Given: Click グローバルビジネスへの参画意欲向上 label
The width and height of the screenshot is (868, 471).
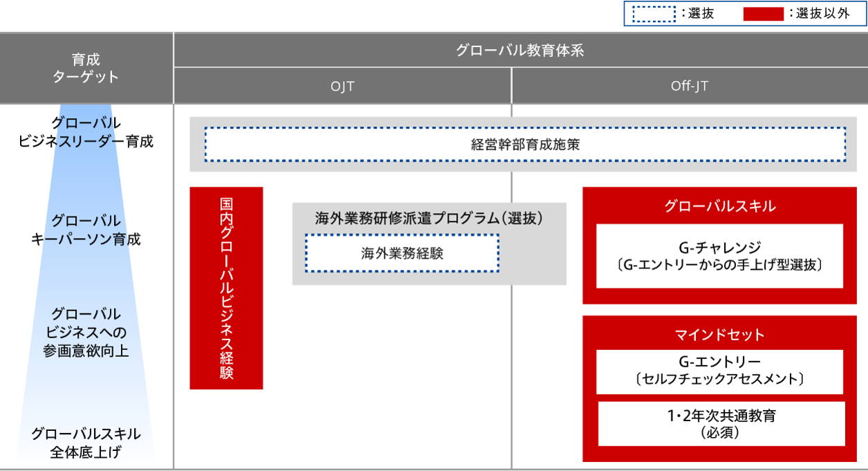Looking at the screenshot, I should 86,332.
